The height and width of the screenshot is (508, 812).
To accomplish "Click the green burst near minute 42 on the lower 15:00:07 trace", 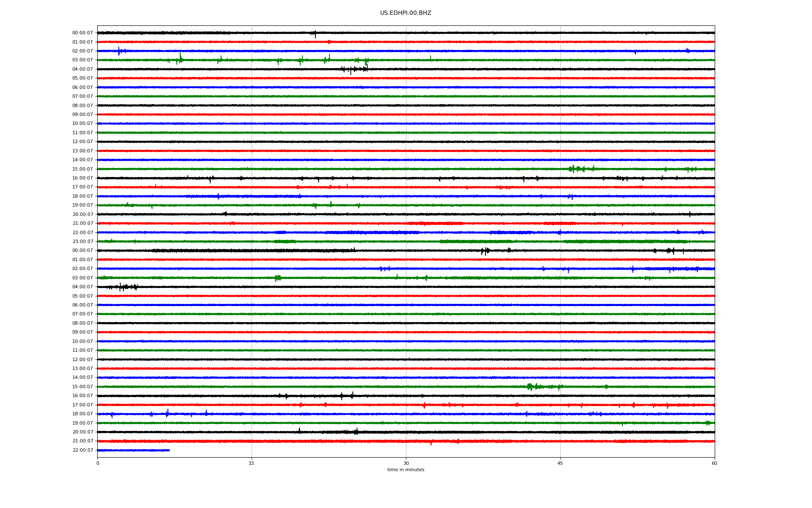I will point(530,387).
